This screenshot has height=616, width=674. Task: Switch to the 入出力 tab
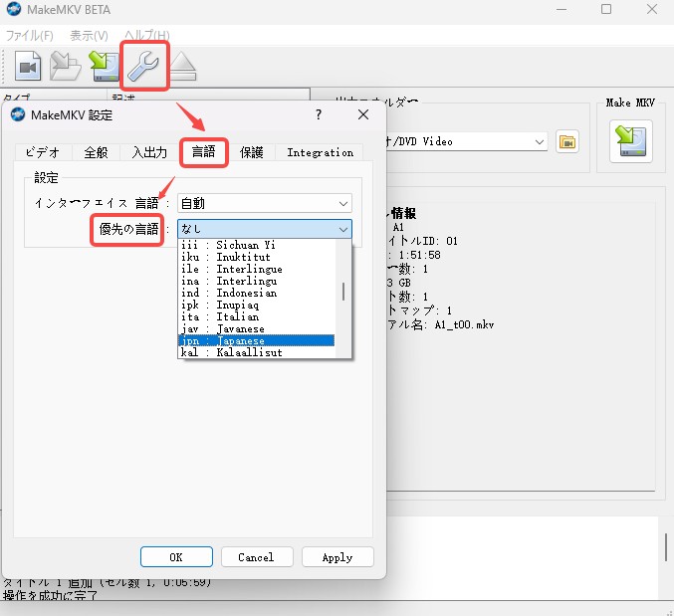pyautogui.click(x=149, y=152)
